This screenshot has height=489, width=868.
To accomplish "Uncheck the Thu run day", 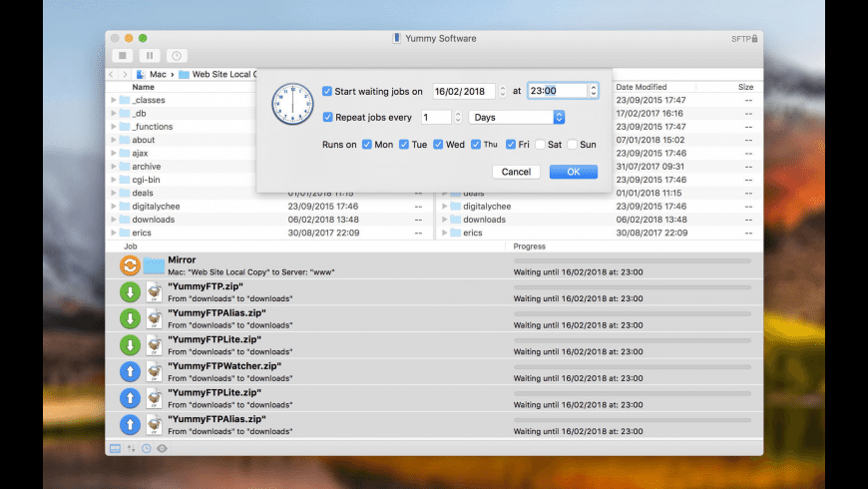I will click(476, 145).
